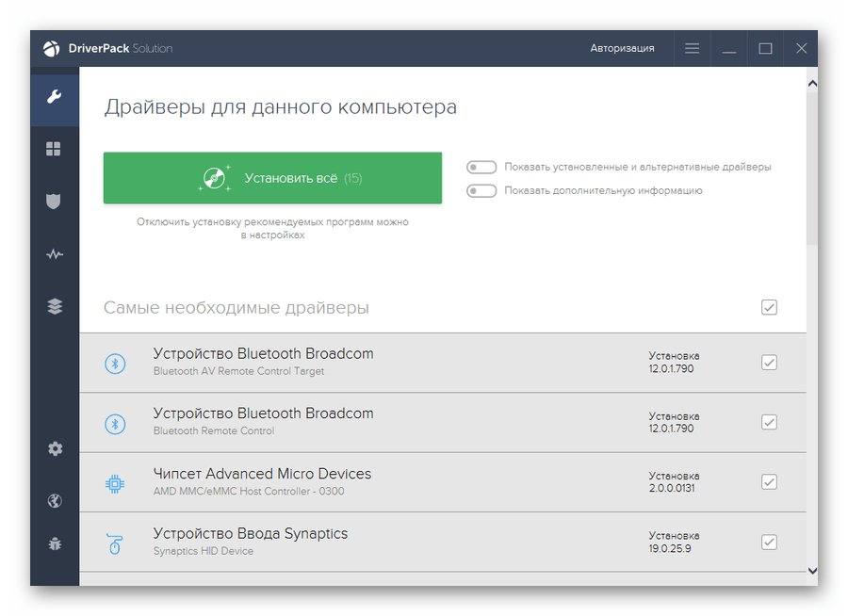Click the scrollbar down arrow
The image size is (848, 616).
[x=812, y=570]
